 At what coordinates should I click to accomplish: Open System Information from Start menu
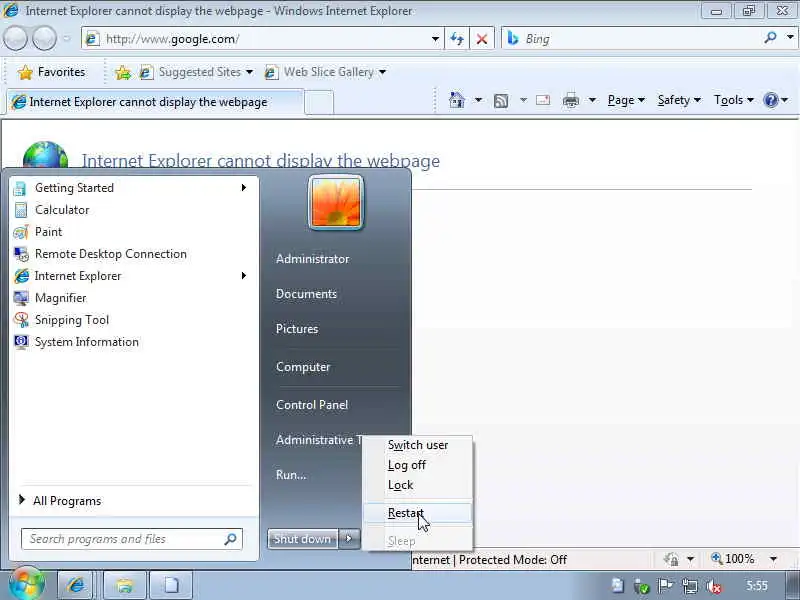click(133, 341)
